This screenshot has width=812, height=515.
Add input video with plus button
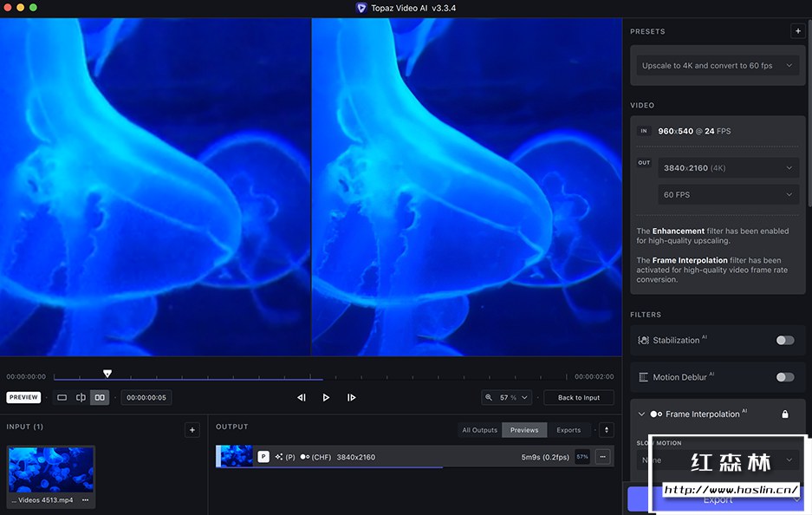click(x=192, y=430)
